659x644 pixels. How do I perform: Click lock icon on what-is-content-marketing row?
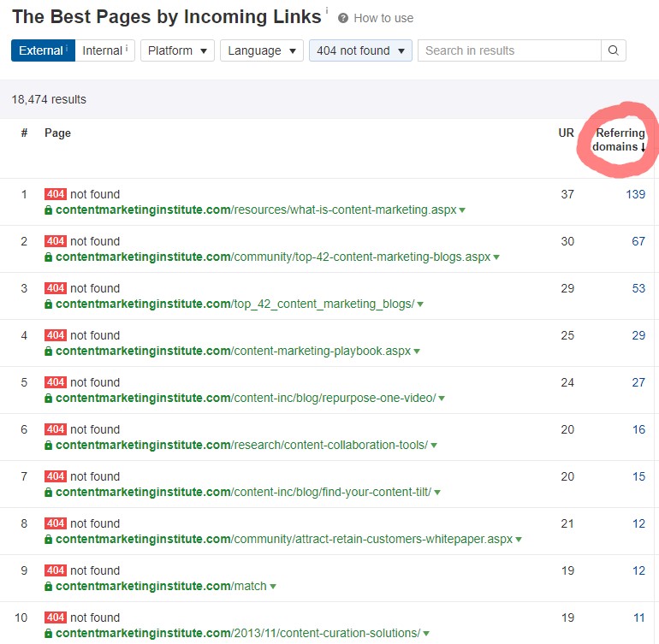coord(48,210)
